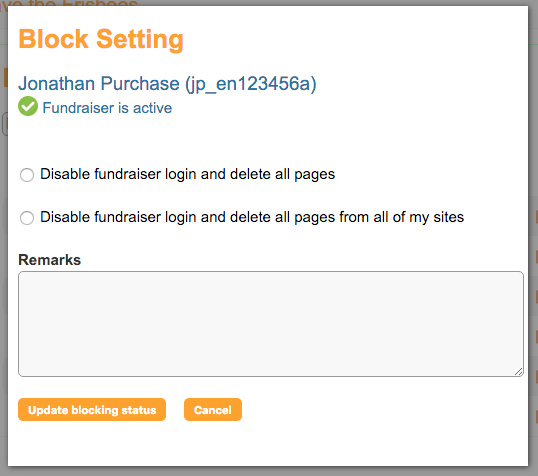
Task: Select the 'delete all pages from all of my sites' radio
Action: coord(27,218)
